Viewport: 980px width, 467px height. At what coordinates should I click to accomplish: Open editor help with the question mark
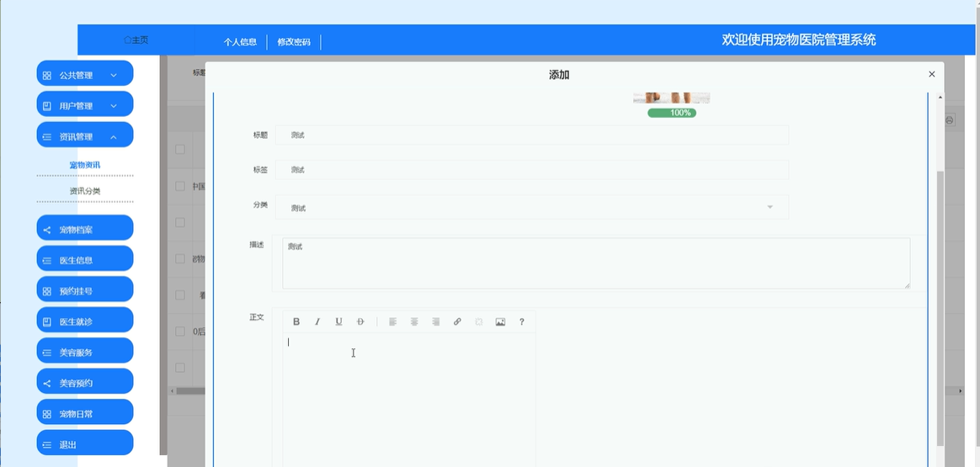(x=522, y=321)
